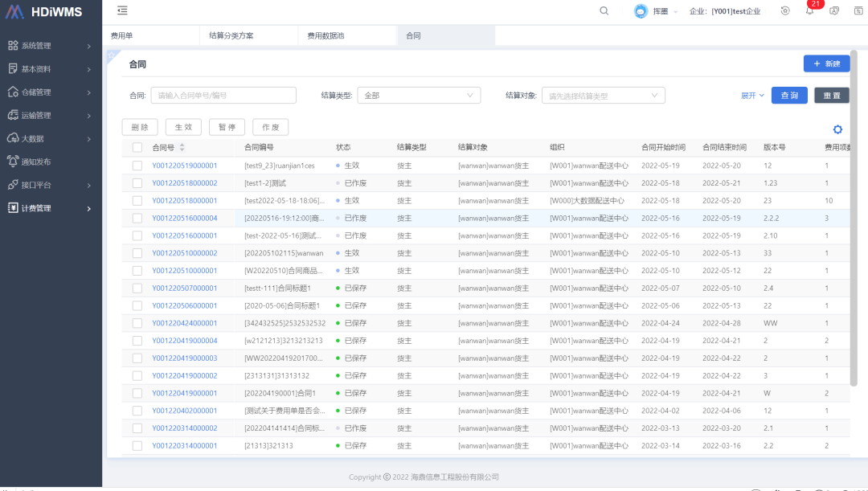Focus the 合同 number input field

[x=223, y=95]
